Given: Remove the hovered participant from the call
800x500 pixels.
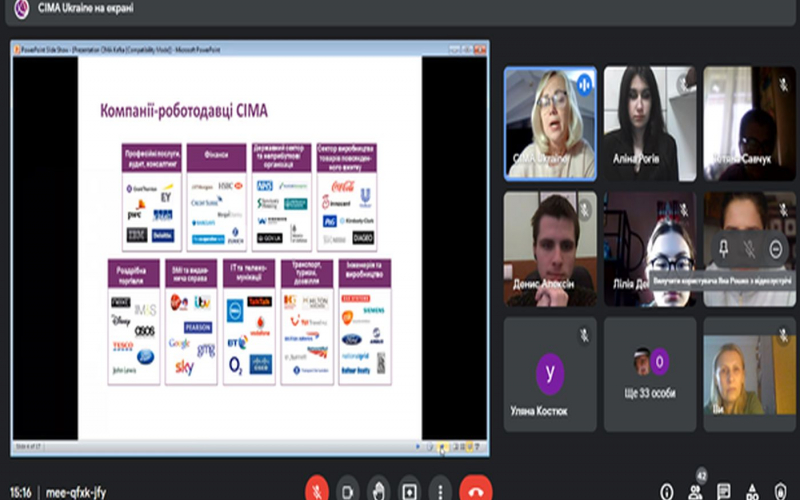Looking at the screenshot, I should tap(776, 249).
